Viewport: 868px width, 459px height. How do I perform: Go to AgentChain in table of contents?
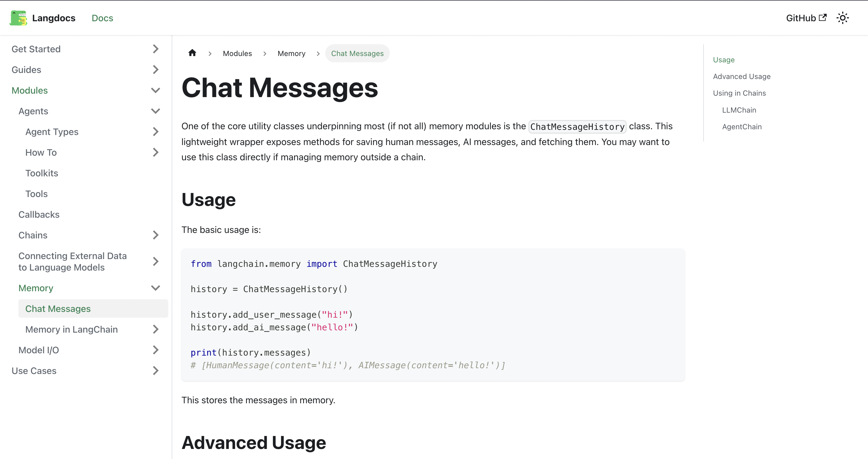742,127
